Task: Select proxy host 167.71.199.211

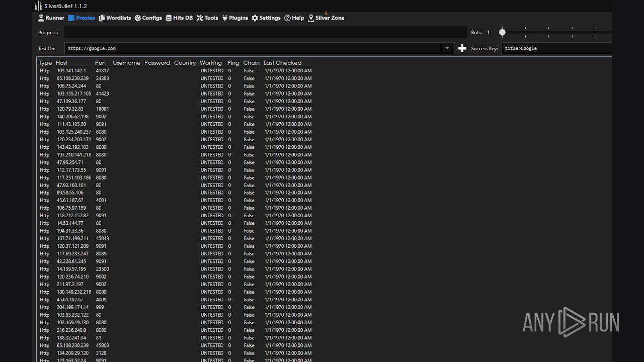Action: (72, 238)
